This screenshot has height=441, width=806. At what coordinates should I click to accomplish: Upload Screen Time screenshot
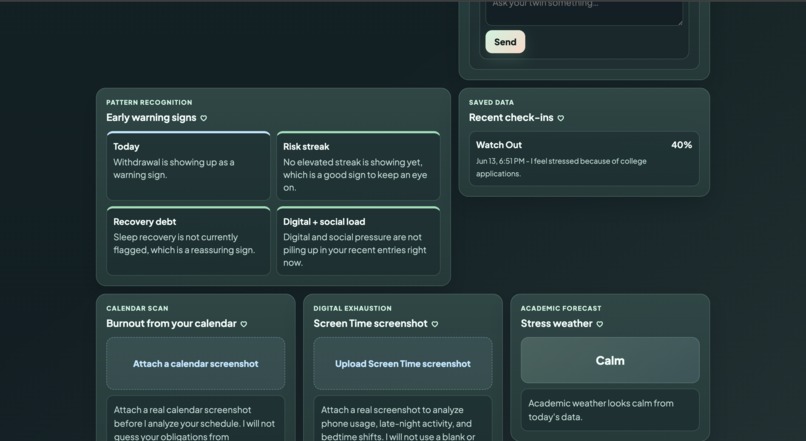click(x=403, y=363)
